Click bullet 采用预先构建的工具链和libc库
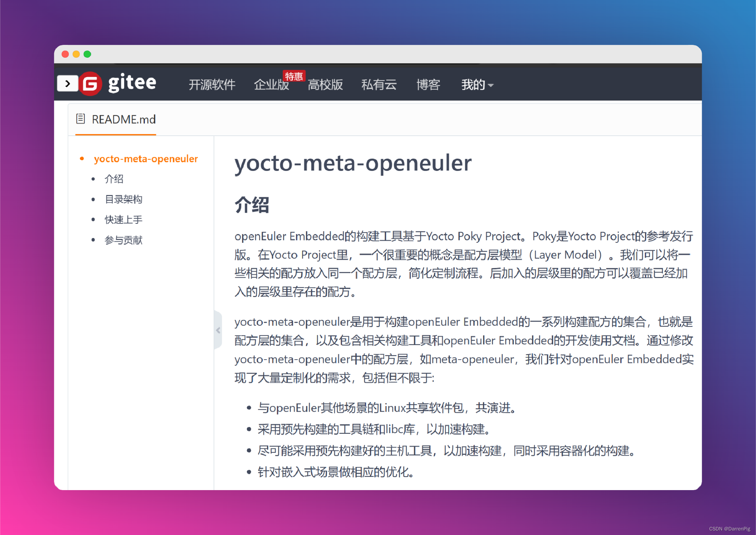 (x=375, y=429)
